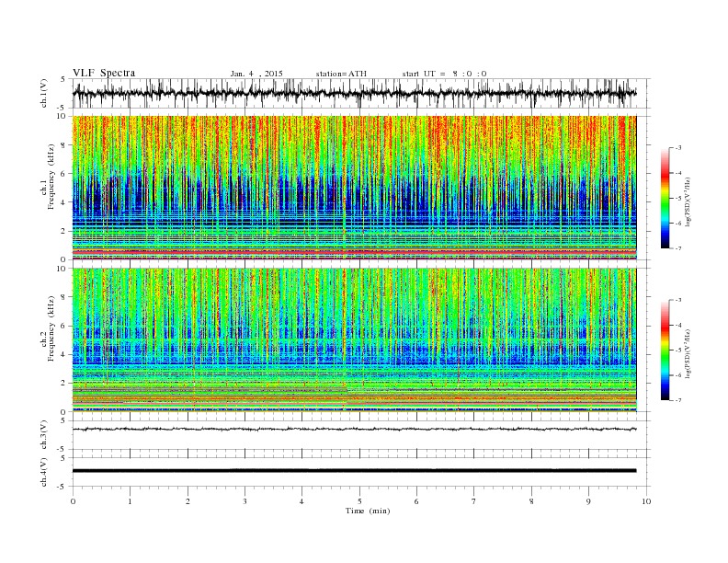This screenshot has width=728, height=563.
Task: Click the "-3" tick on ch.1 color bar
Action: pos(678,148)
